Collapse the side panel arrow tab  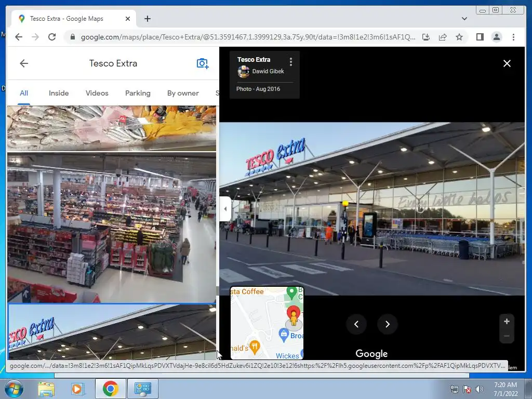point(225,209)
